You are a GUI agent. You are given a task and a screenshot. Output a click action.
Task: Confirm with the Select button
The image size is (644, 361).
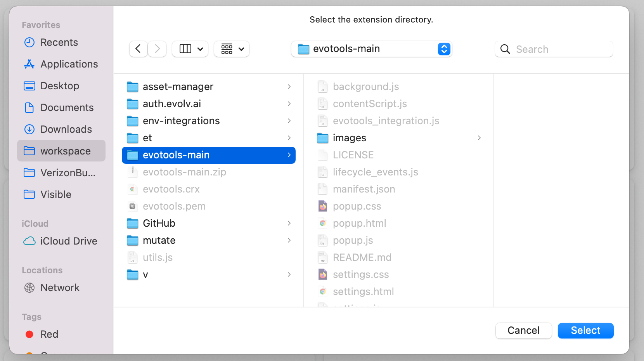pos(585,330)
